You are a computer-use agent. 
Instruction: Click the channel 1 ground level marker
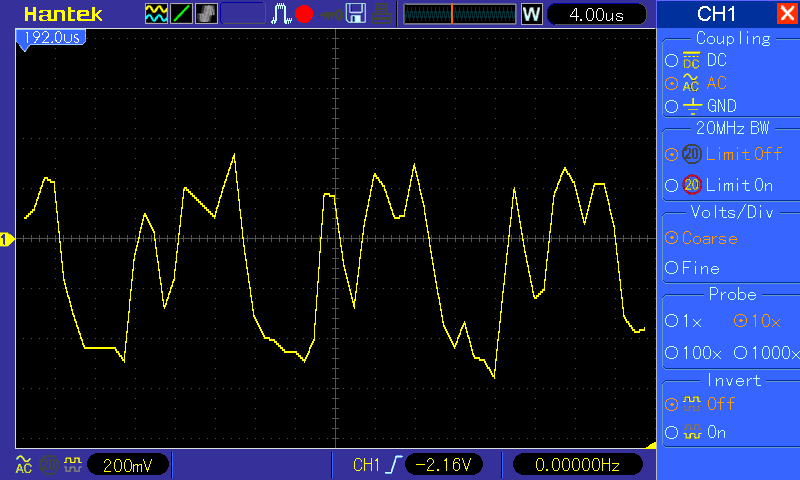(x=7, y=239)
